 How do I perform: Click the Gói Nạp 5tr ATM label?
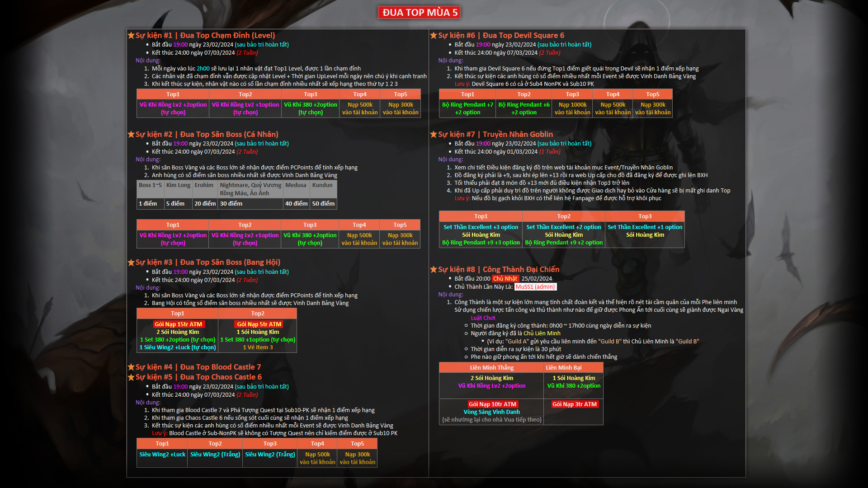[259, 324]
